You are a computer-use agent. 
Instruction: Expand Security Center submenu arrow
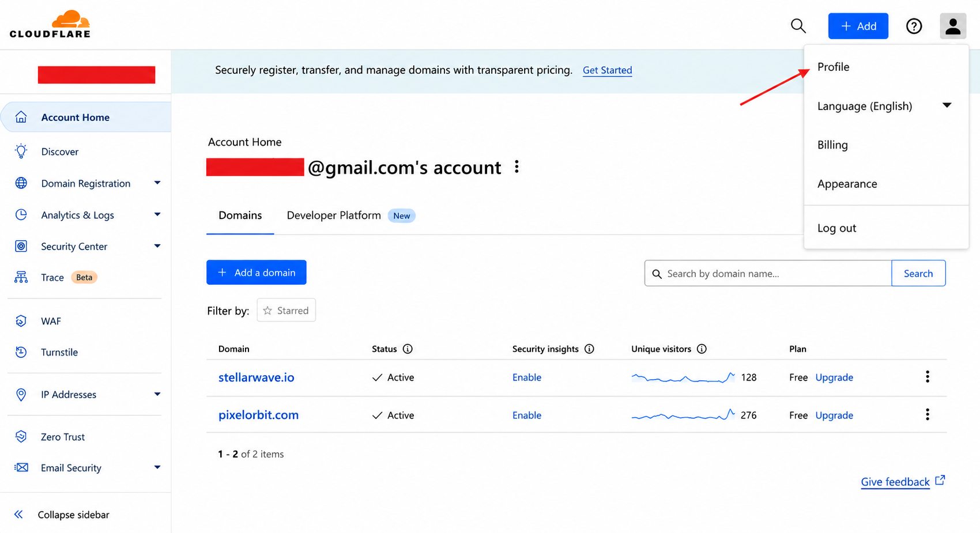[x=157, y=246]
